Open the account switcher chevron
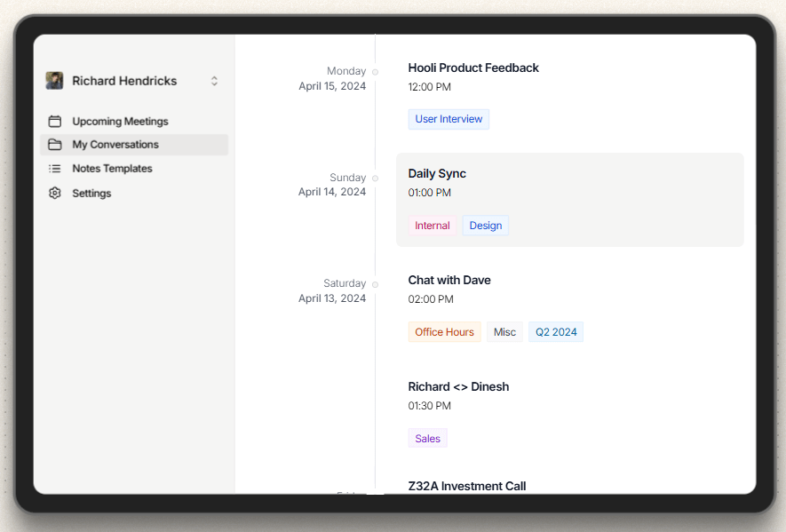The width and height of the screenshot is (786, 532). (214, 80)
